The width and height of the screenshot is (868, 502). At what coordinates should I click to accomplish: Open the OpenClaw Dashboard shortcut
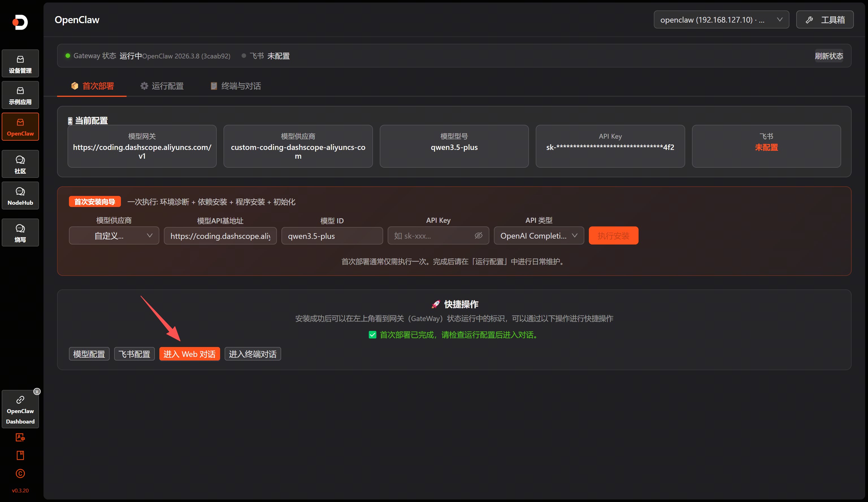click(20, 410)
